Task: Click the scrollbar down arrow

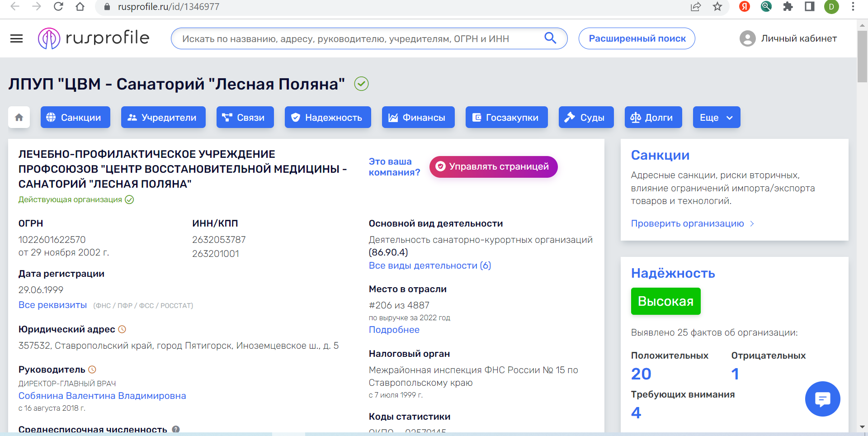Action: (x=862, y=427)
